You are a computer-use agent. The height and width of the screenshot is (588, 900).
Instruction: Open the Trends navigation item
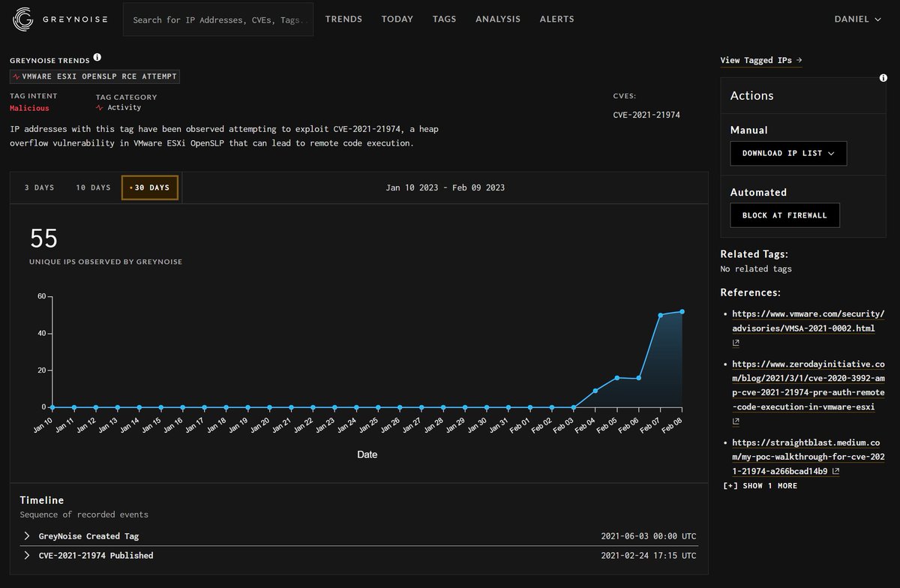(x=343, y=19)
